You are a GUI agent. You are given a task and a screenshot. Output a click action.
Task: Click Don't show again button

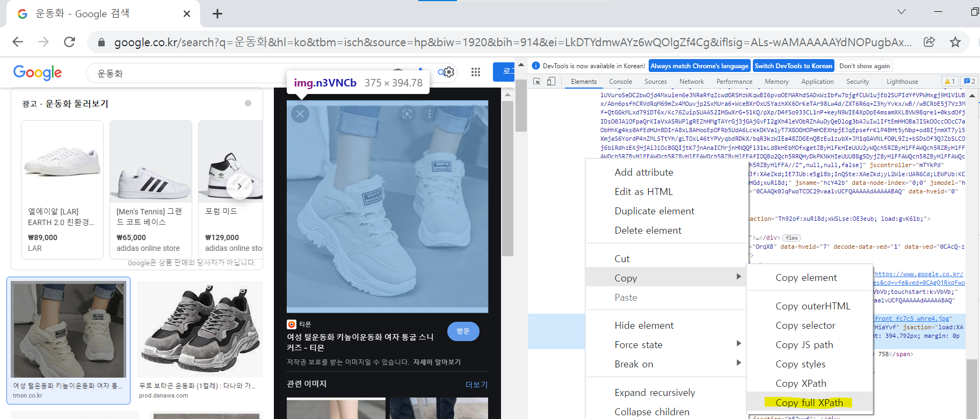[865, 66]
